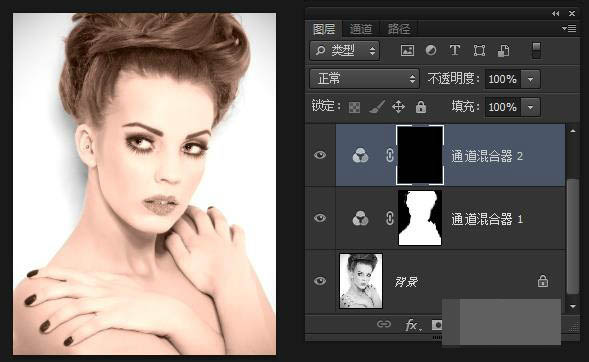Hide the 通道混合器 2 layer

(320, 155)
